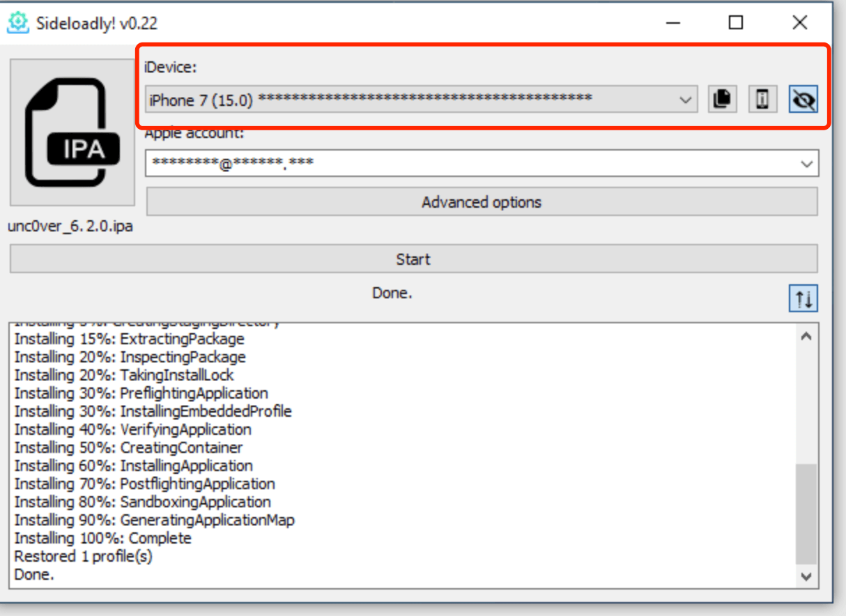
Task: Click log line 'Installing 30%: InstallingEmbeddedProfile'
Action: (x=153, y=412)
